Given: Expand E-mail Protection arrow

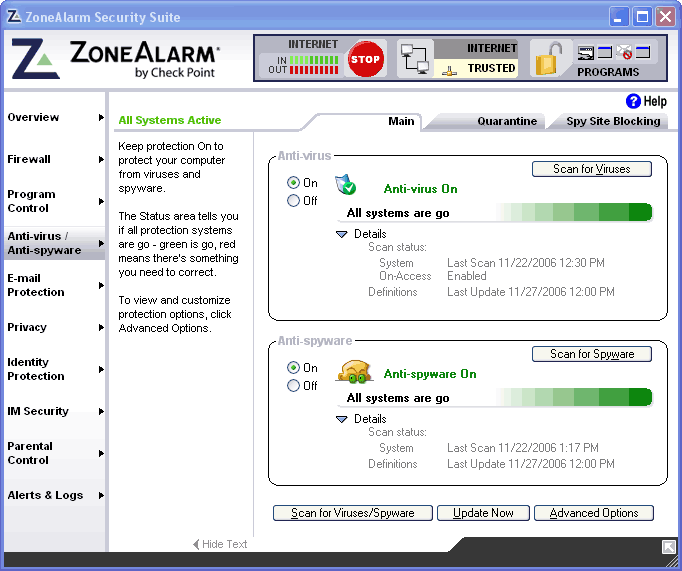Looking at the screenshot, I should click(x=101, y=285).
